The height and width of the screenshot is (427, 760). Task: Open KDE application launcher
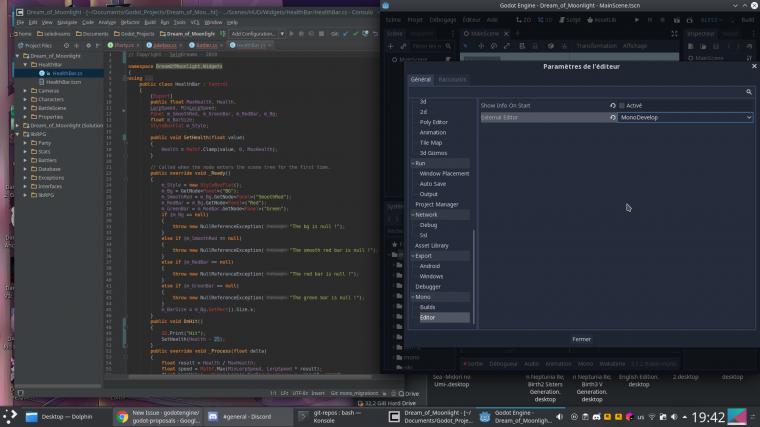click(x=10, y=416)
